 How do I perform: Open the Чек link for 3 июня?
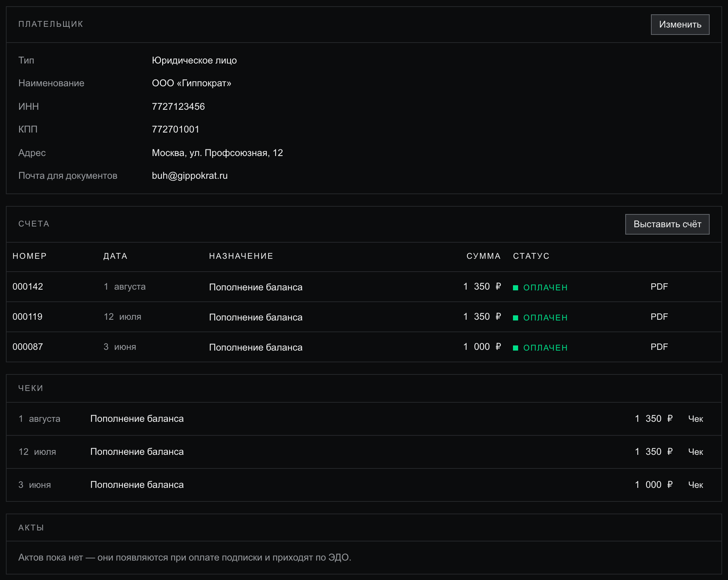(x=695, y=485)
